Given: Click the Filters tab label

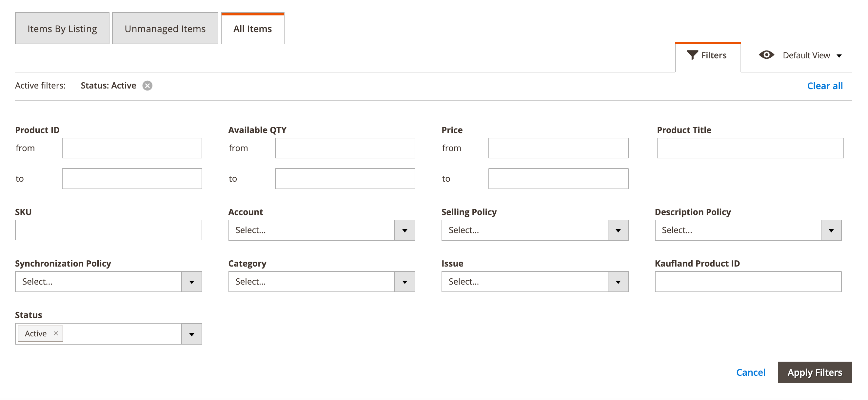Looking at the screenshot, I should tap(713, 55).
